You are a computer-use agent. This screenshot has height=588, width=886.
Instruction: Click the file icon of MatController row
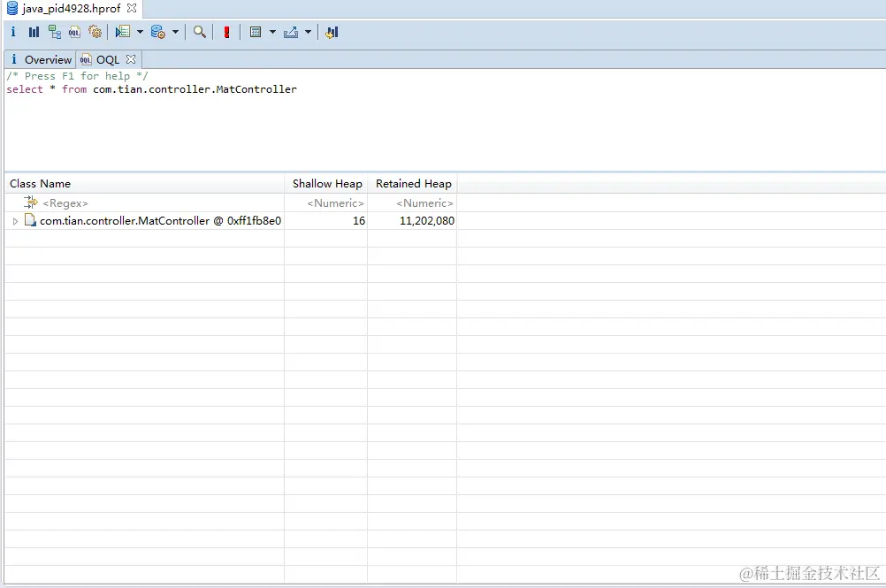pos(31,220)
